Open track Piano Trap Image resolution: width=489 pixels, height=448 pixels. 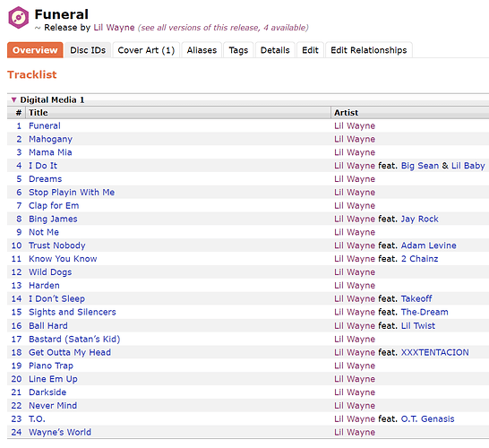51,366
